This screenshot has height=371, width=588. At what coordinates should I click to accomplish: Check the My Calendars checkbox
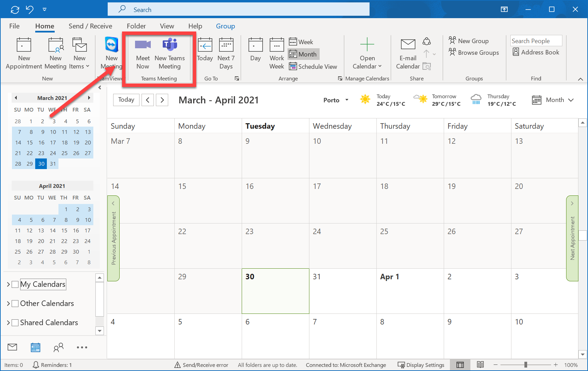click(15, 284)
